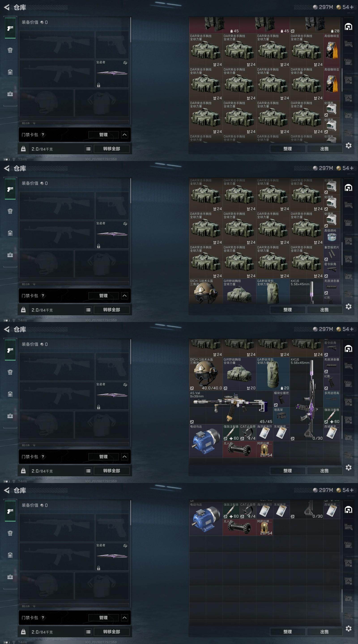Select the empty helmet slot in the second screen
The height and width of the screenshot is (644, 358).
click(x=46, y=264)
